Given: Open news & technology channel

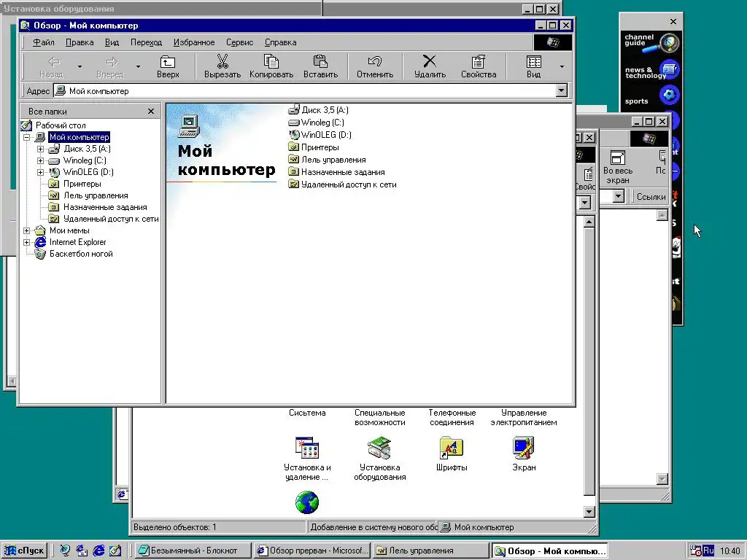Looking at the screenshot, I should [x=651, y=71].
